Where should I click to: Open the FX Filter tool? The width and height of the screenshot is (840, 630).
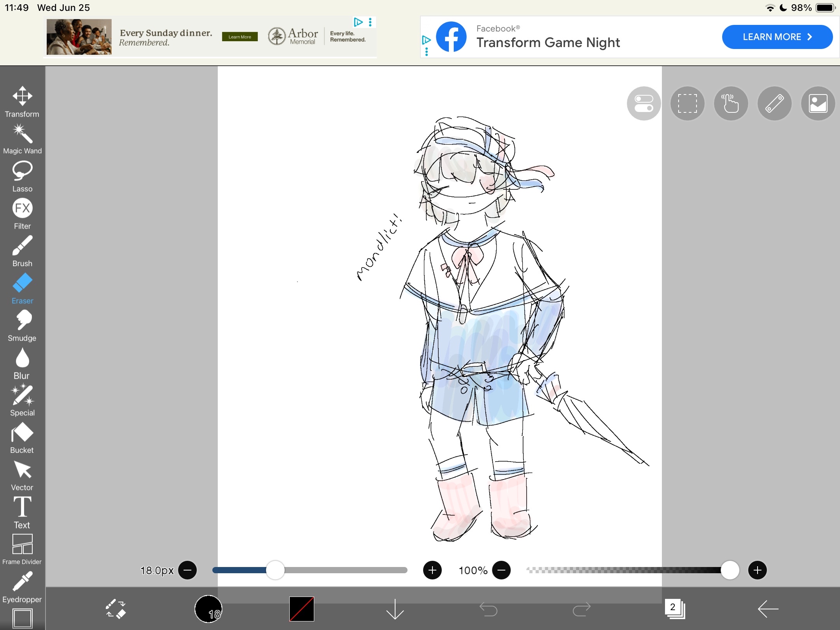tap(22, 214)
